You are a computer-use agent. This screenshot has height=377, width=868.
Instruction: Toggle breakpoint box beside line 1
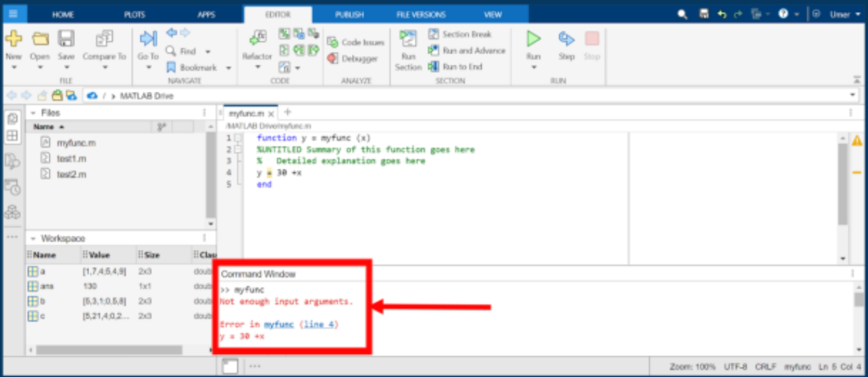click(x=238, y=139)
